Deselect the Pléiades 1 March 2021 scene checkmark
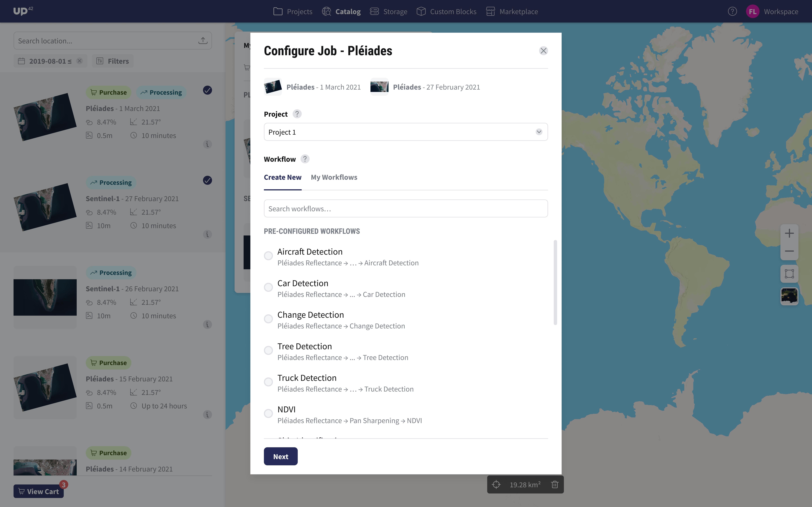Viewport: 812px width, 507px height. [207, 90]
